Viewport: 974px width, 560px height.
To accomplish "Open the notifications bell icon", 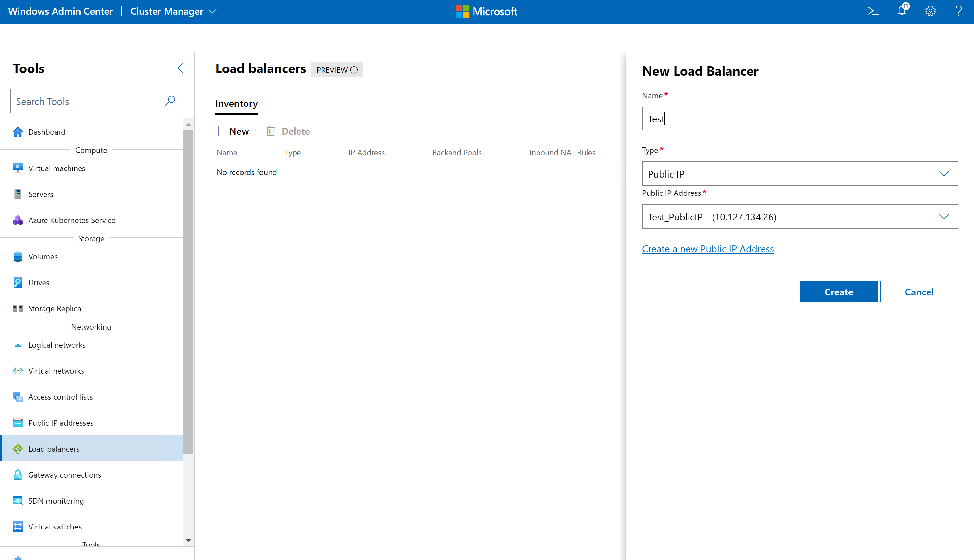I will coord(902,11).
